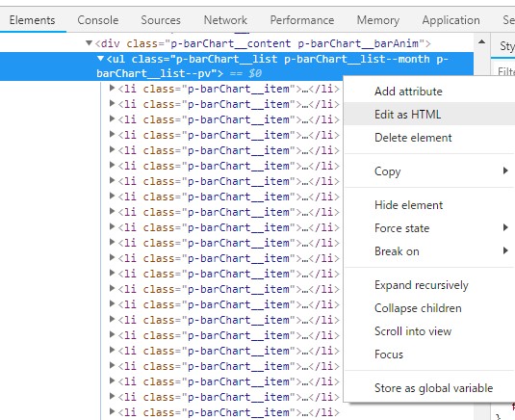Collapse the p-barChart__content div node

(89, 43)
